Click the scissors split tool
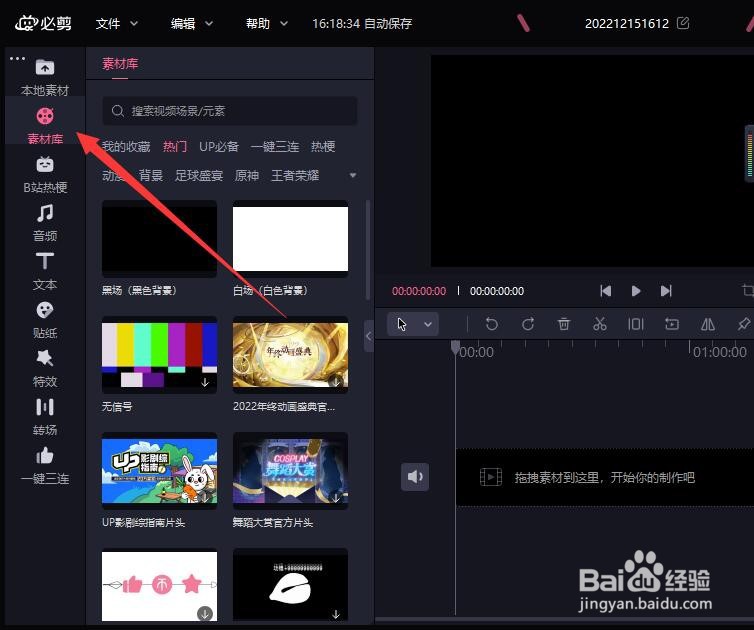Image resolution: width=754 pixels, height=630 pixels. (600, 324)
